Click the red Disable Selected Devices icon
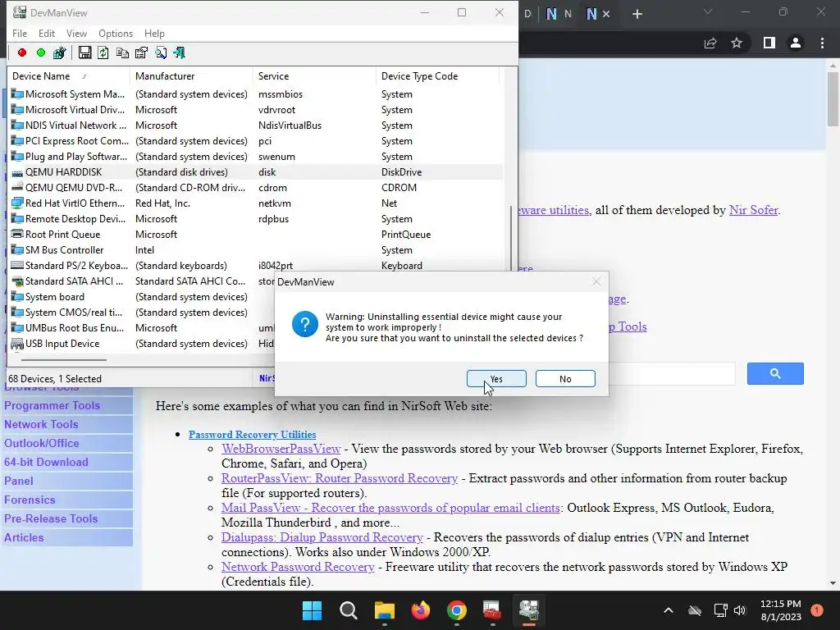 (22, 52)
